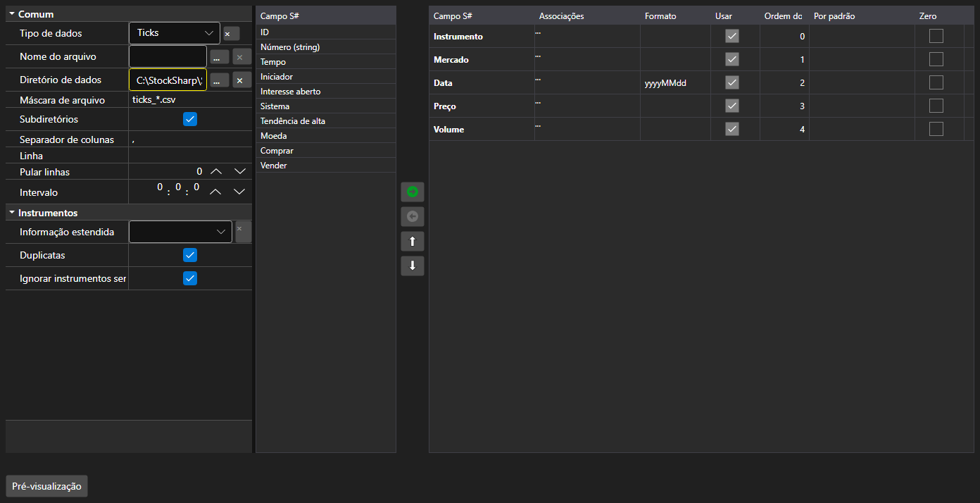Sort by the Formato column header
This screenshot has width=980, height=503.
pyautogui.click(x=675, y=15)
